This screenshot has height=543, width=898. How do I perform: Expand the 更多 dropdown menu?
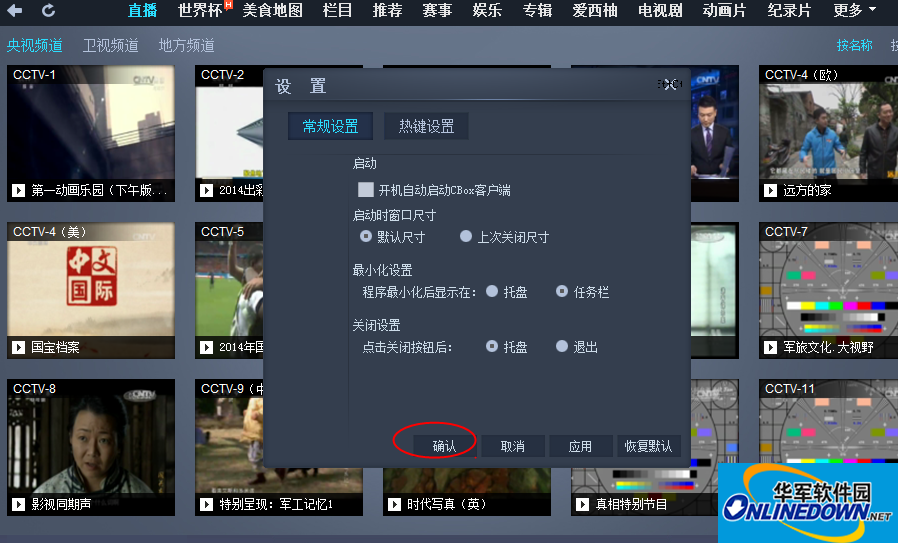(x=854, y=11)
